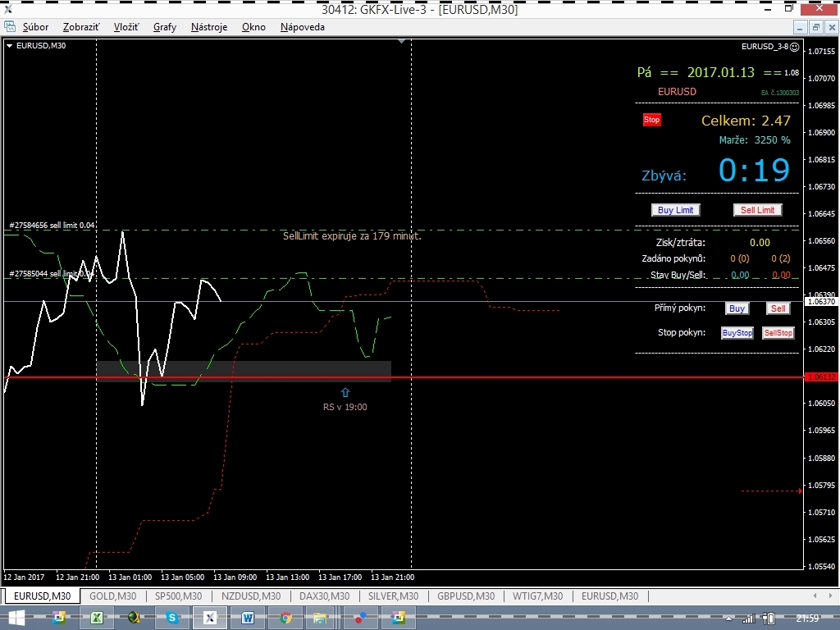Switch to the WTIG7,M30 tab
The height and width of the screenshot is (630, 840).
click(537, 596)
